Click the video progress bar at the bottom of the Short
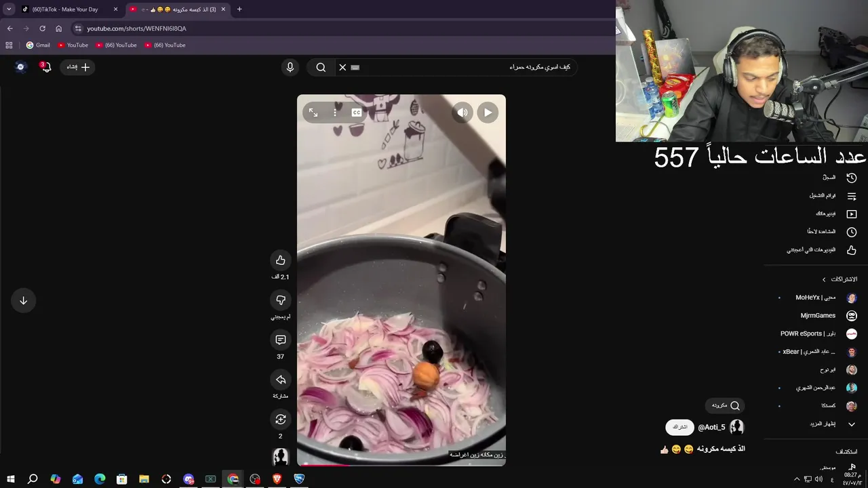Viewport: 868px width, 488px height. (401, 465)
